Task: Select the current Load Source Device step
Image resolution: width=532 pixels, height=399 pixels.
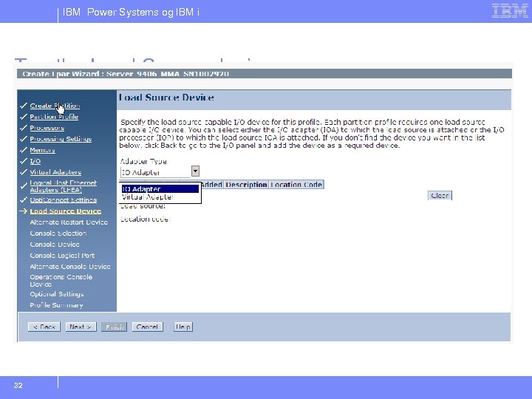Action: [66, 211]
